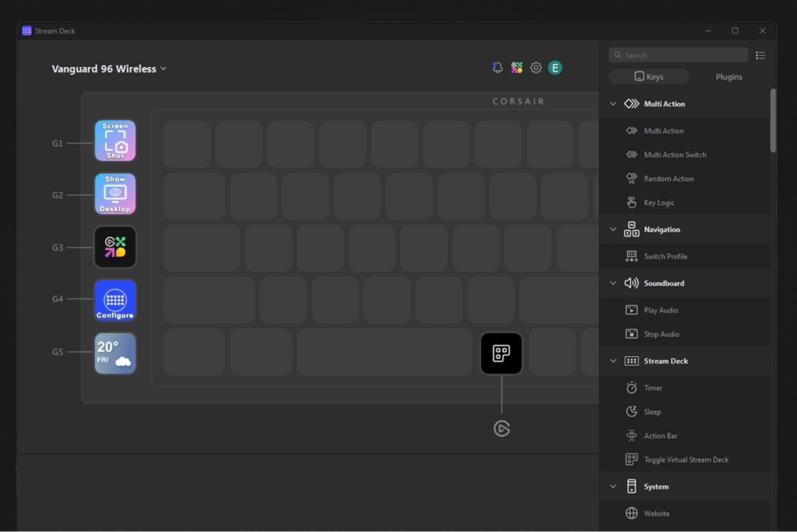Collapse the Multi Action category

click(613, 104)
